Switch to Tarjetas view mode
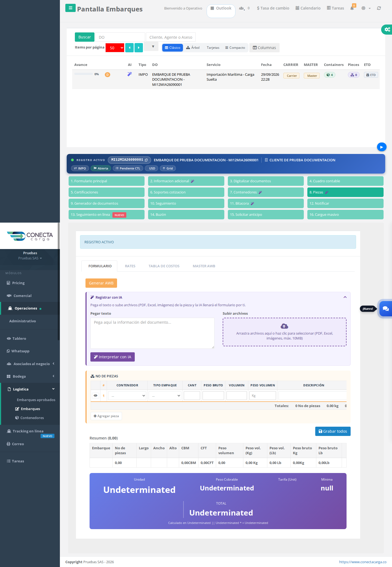The height and width of the screenshot is (567, 392). point(213,48)
